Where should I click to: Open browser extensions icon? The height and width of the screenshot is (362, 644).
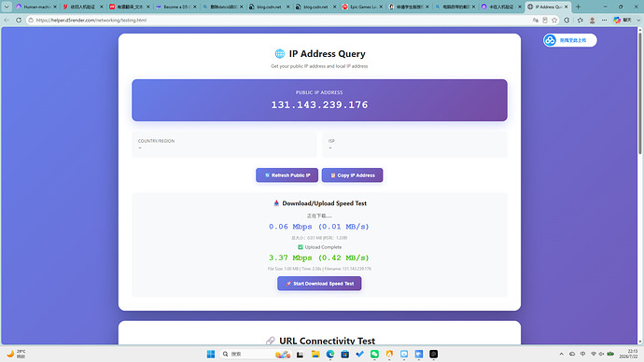tap(567, 20)
